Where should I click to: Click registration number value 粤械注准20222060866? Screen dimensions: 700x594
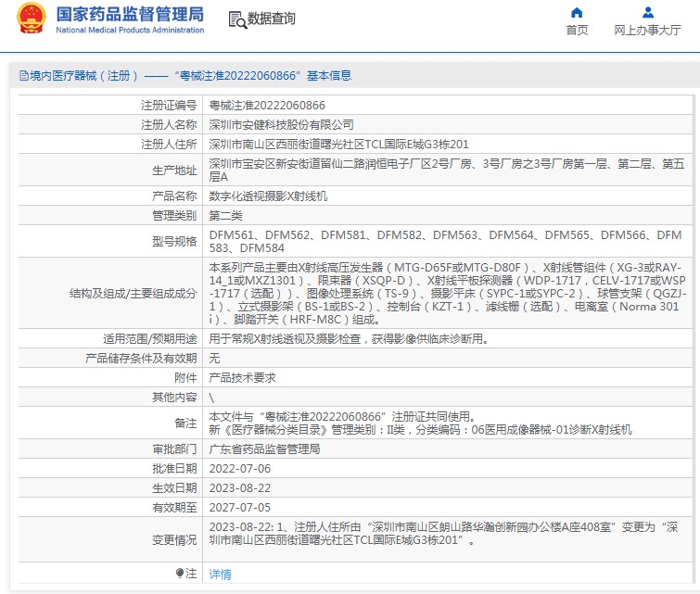[x=267, y=106]
